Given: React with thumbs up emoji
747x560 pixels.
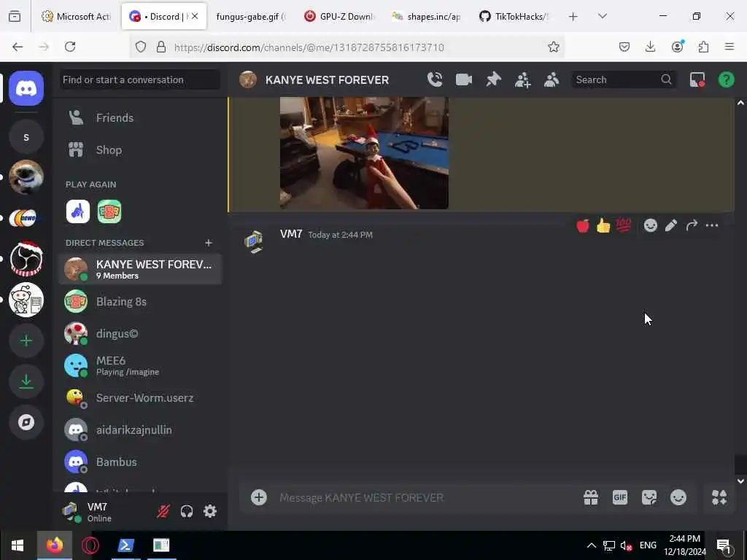Looking at the screenshot, I should (603, 225).
